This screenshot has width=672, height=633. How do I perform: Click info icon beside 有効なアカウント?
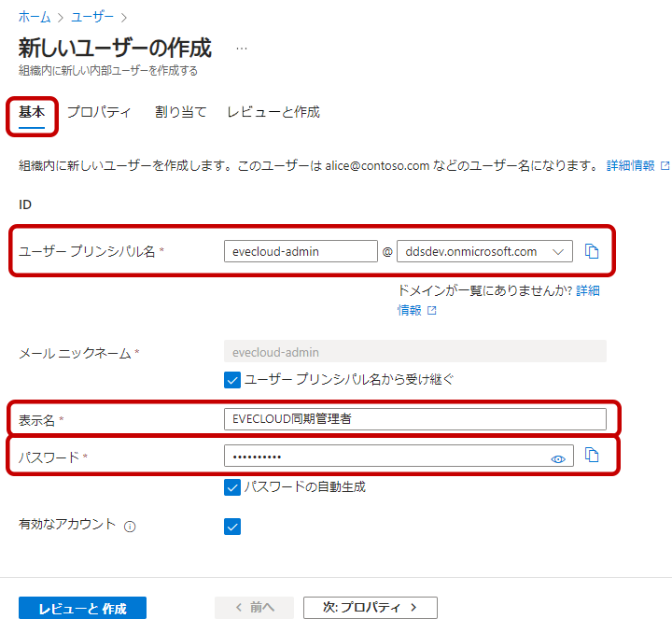(x=130, y=527)
